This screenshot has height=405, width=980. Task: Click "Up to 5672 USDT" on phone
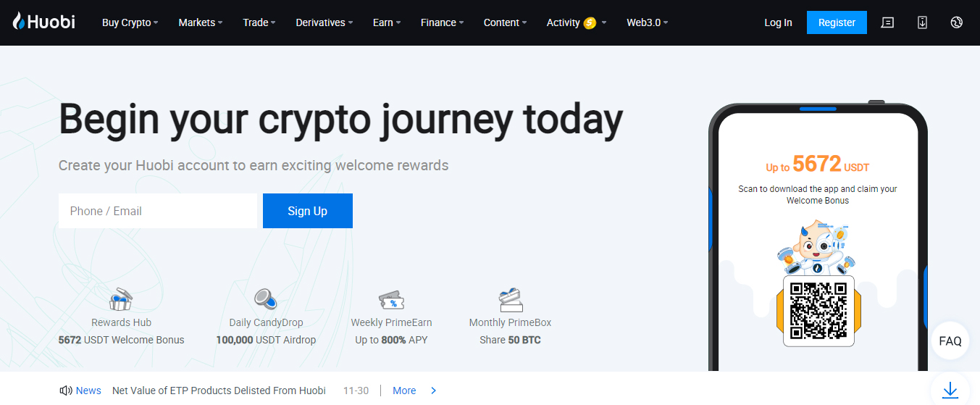click(818, 164)
